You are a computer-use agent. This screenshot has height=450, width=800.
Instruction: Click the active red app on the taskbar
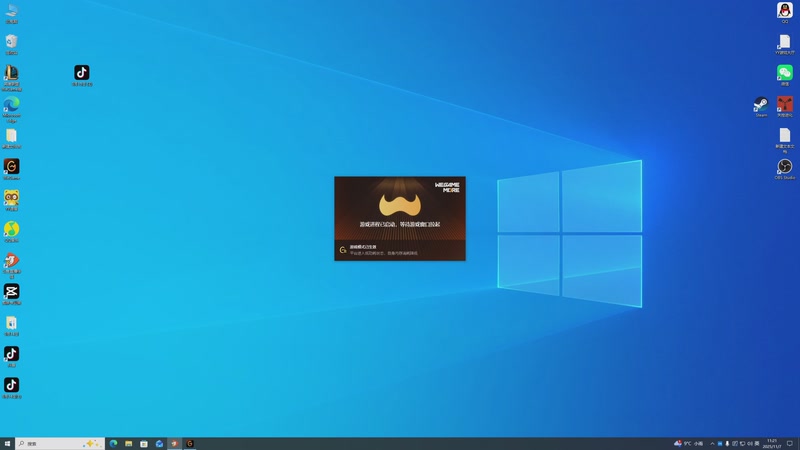[x=174, y=443]
